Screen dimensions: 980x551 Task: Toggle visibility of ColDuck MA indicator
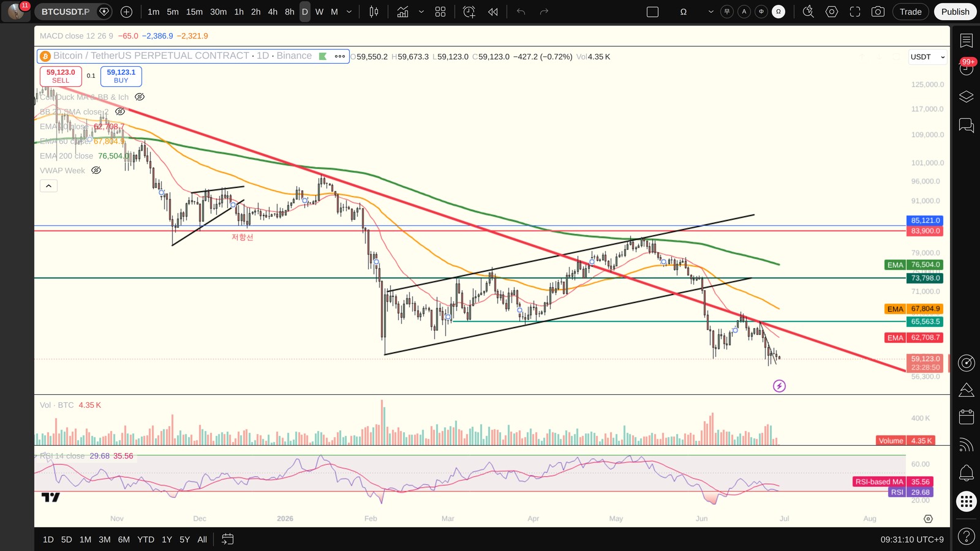(x=140, y=97)
